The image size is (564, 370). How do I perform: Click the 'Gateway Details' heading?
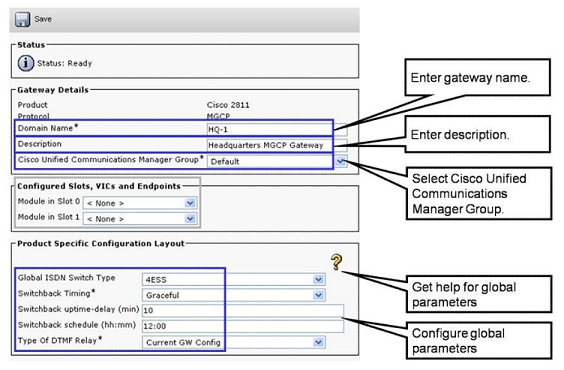(53, 90)
